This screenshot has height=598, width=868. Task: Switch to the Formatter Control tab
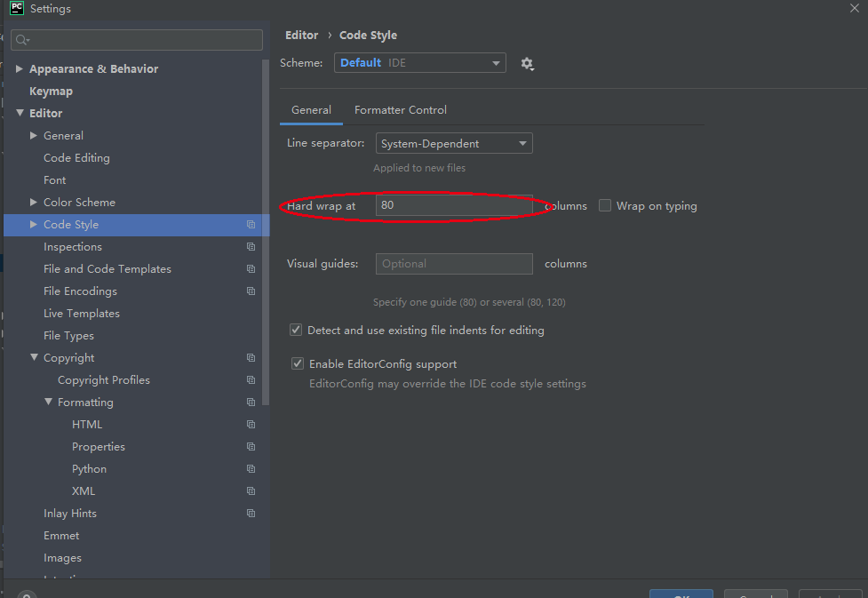click(400, 109)
